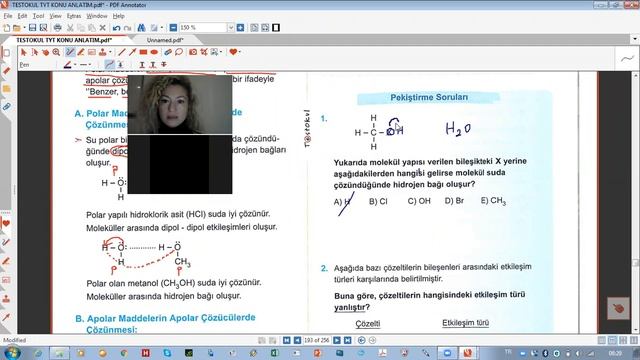
Task: Open the View menu
Action: [x=56, y=16]
